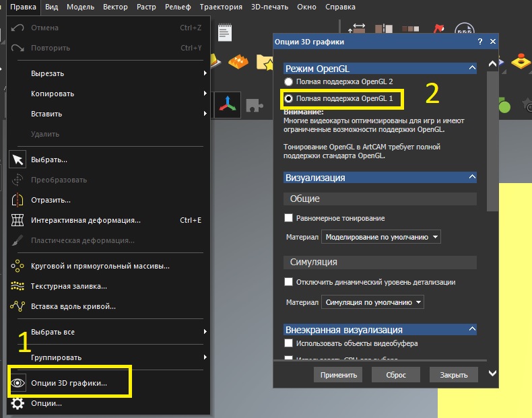This screenshot has height=418, width=532.
Task: Click the Опции 3D графики eye icon
Action: (x=18, y=383)
